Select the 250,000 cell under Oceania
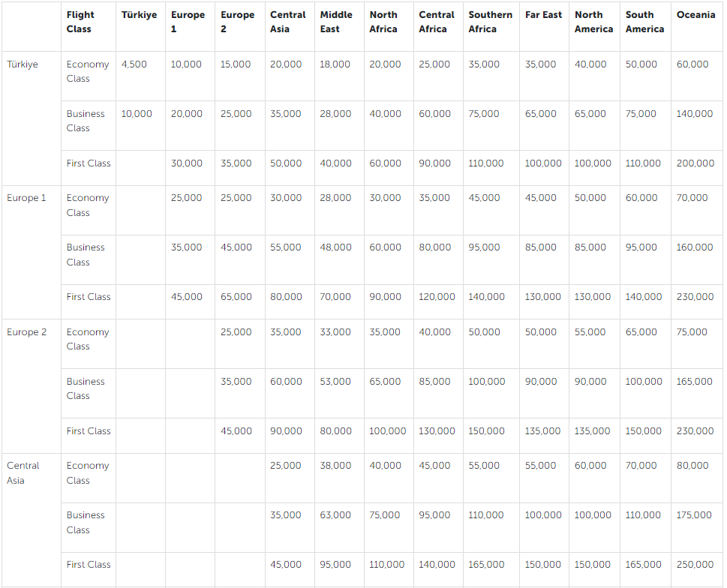Image resolution: width=727 pixels, height=588 pixels. click(x=695, y=565)
